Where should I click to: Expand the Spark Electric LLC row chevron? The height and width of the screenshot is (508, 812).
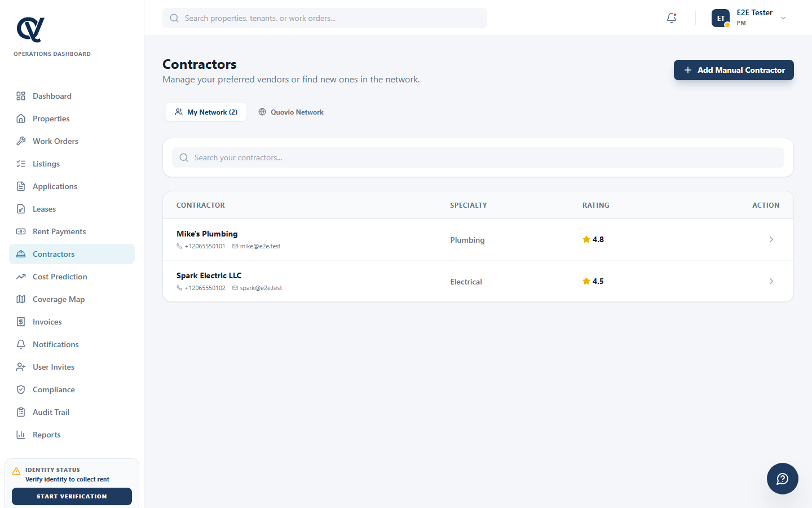tap(771, 281)
